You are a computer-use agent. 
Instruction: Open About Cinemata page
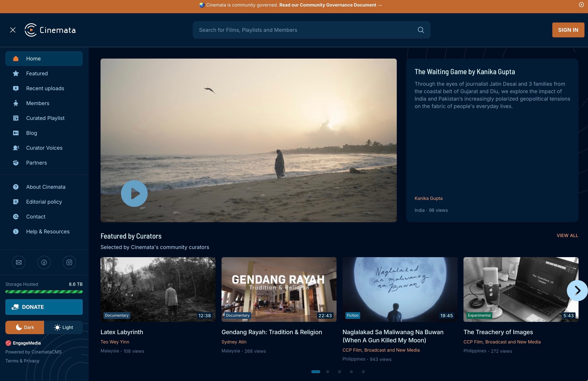click(x=44, y=187)
